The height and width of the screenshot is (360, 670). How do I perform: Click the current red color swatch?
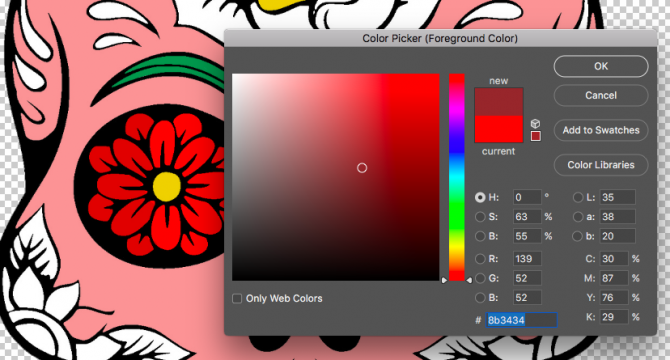tap(499, 129)
